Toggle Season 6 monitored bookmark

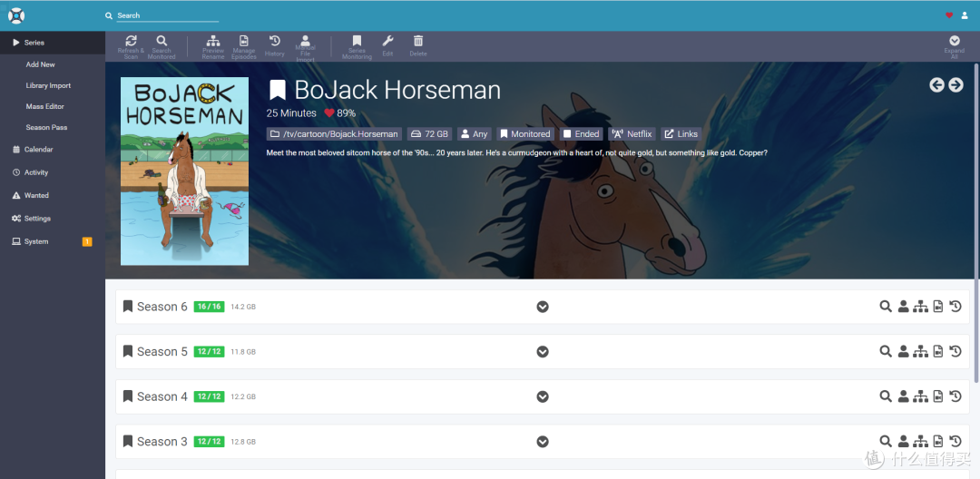point(128,306)
